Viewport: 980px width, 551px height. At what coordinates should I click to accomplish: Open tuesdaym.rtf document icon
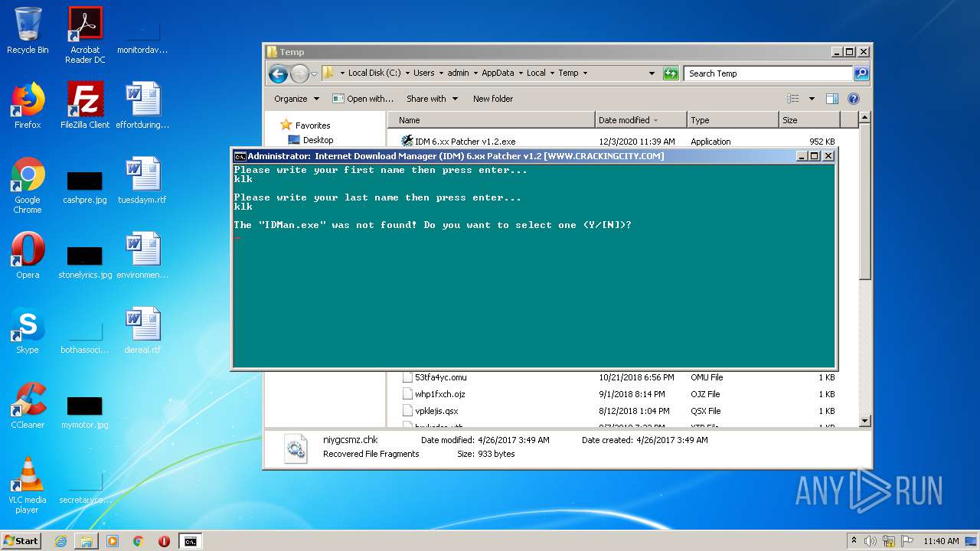142,181
